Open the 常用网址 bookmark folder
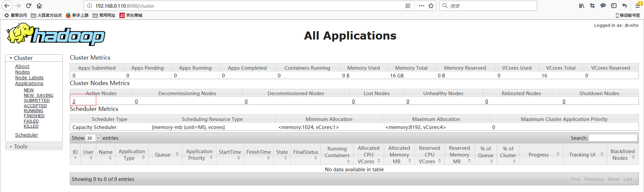The height and width of the screenshot is (192, 644). (x=104, y=15)
